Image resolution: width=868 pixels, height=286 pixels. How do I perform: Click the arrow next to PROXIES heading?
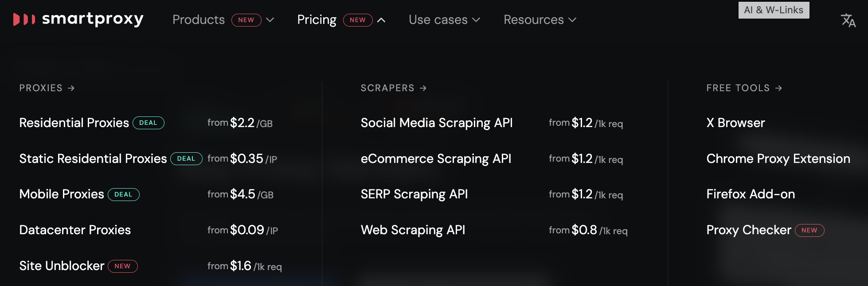tap(71, 88)
